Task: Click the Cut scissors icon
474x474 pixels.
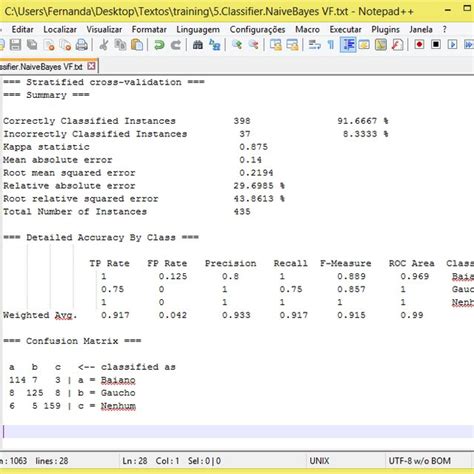Action: pyautogui.click(x=104, y=45)
